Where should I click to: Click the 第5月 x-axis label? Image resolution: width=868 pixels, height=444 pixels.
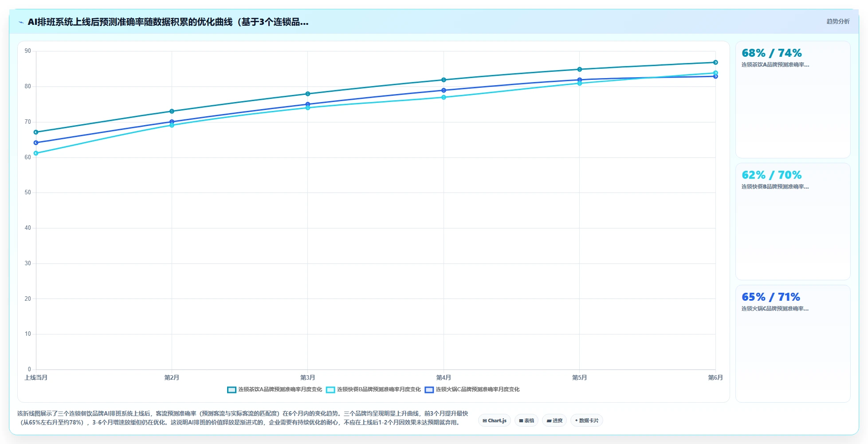click(x=580, y=378)
